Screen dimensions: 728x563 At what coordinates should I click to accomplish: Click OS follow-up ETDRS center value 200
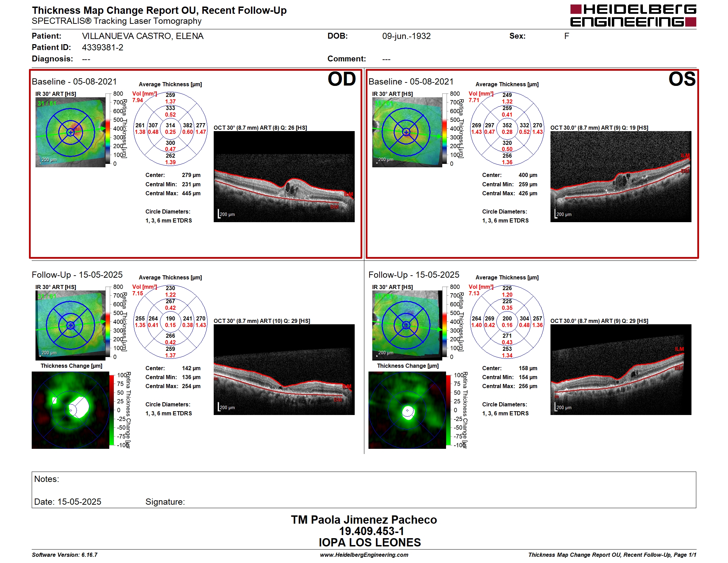(507, 318)
